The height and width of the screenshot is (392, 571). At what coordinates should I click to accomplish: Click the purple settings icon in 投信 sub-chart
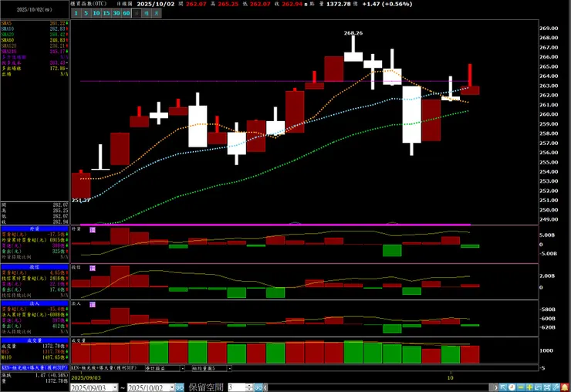[x=93, y=268]
